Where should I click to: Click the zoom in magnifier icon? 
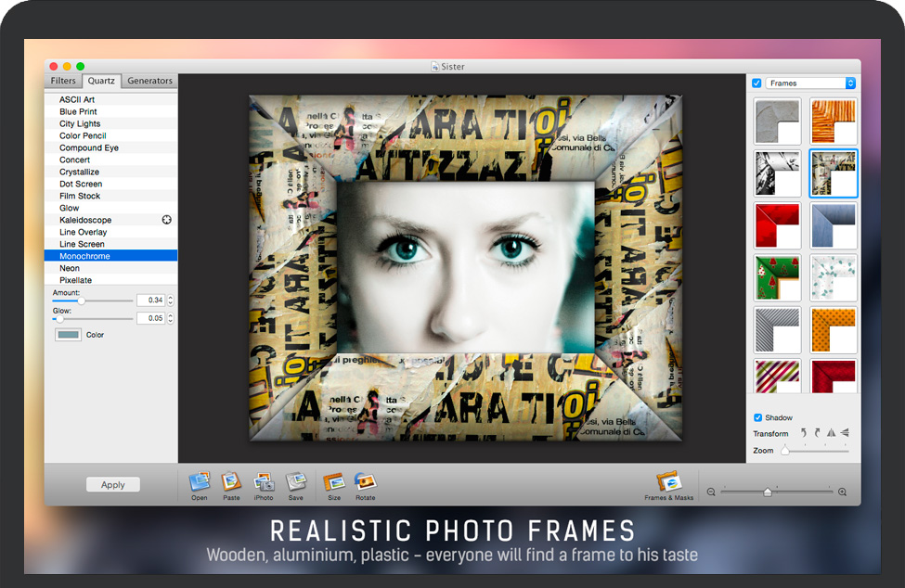(842, 492)
